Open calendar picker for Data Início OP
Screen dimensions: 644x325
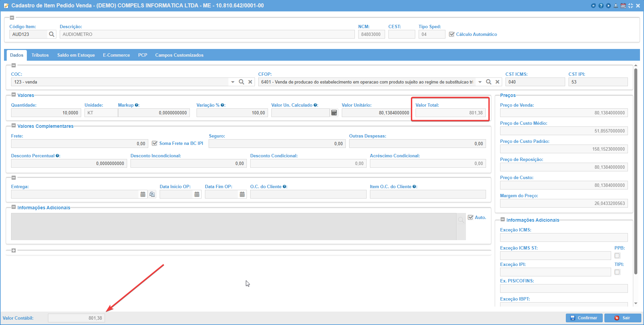click(197, 194)
